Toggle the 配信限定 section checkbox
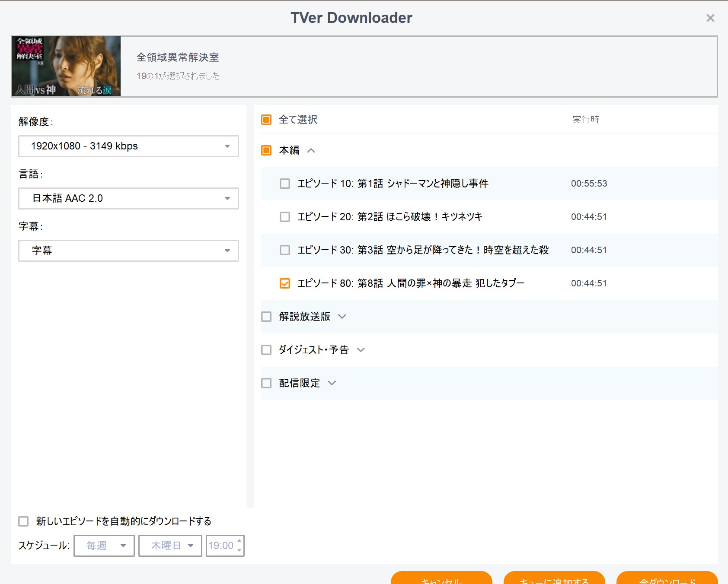728x584 pixels. pos(266,383)
